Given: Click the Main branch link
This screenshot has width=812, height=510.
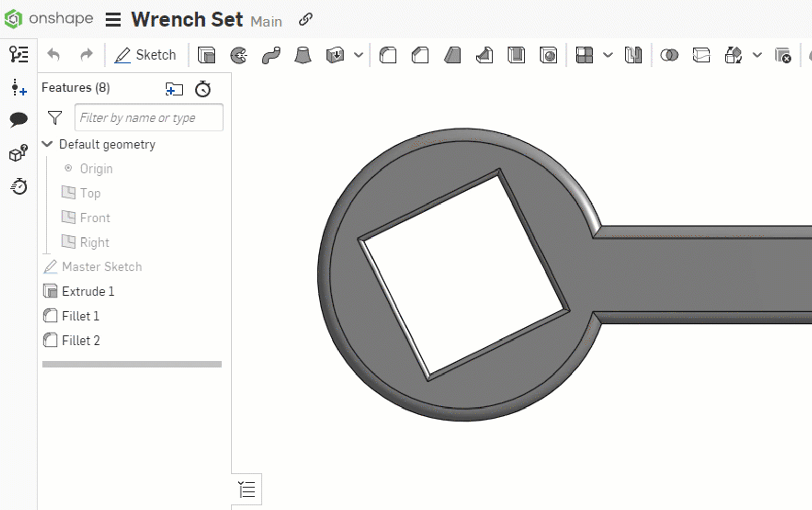Looking at the screenshot, I should tap(266, 22).
